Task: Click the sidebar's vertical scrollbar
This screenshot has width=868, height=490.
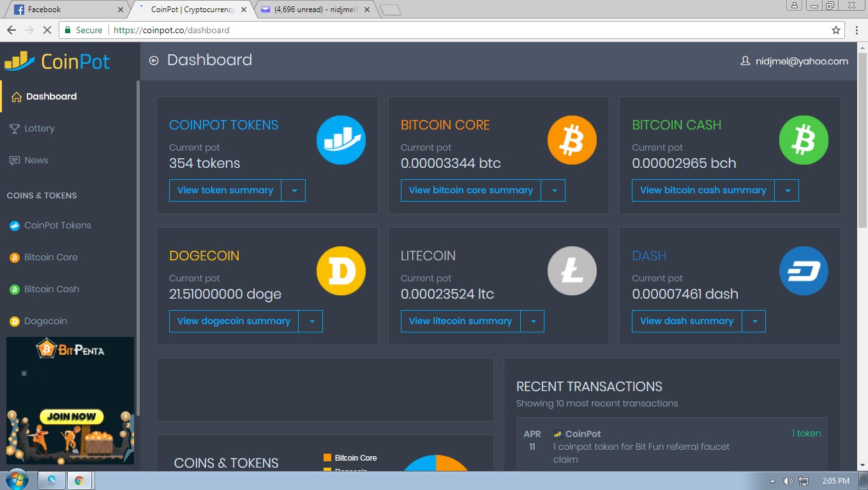Action: [138, 249]
